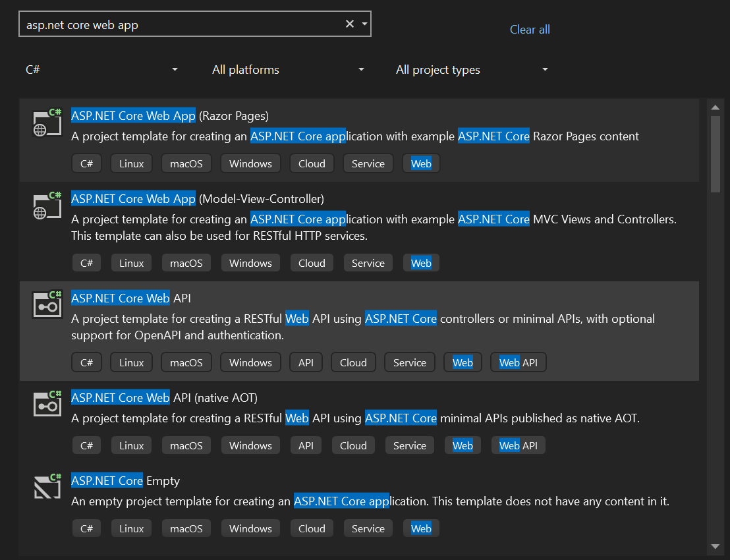The height and width of the screenshot is (560, 730).
Task: Click description mentioning OpenAPI and authentication
Action: click(x=363, y=327)
